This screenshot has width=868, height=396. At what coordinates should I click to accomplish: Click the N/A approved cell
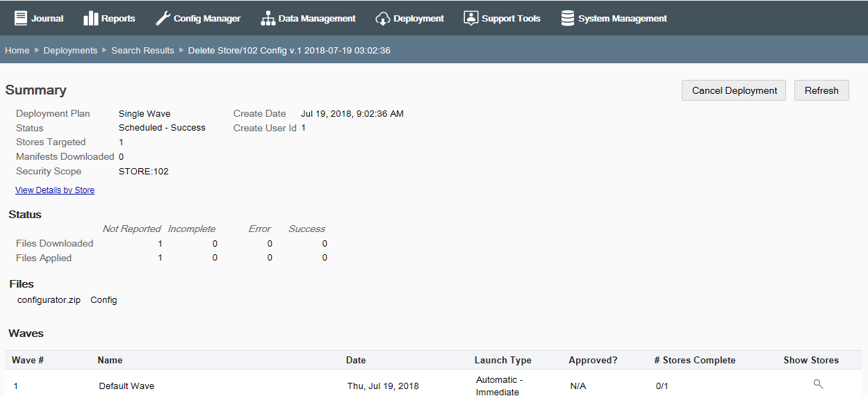(x=578, y=386)
